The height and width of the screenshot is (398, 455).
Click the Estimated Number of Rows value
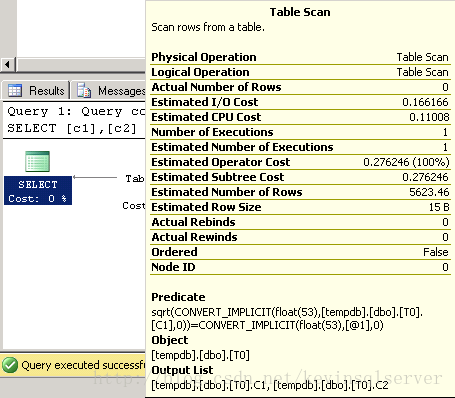click(x=429, y=192)
